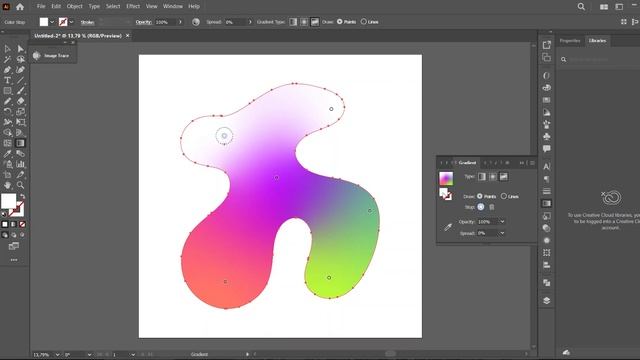The image size is (640, 360).
Task: Select the Gradient tool in toolbar
Action: click(20, 143)
